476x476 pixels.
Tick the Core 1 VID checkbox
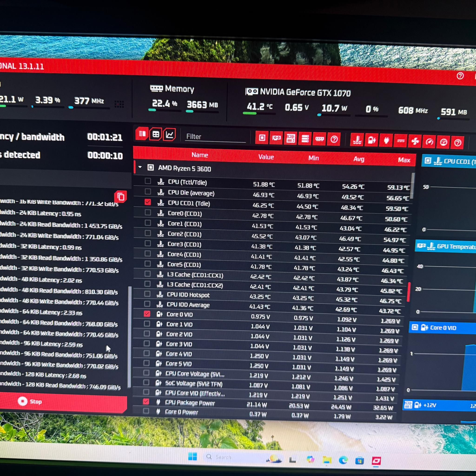(x=147, y=324)
